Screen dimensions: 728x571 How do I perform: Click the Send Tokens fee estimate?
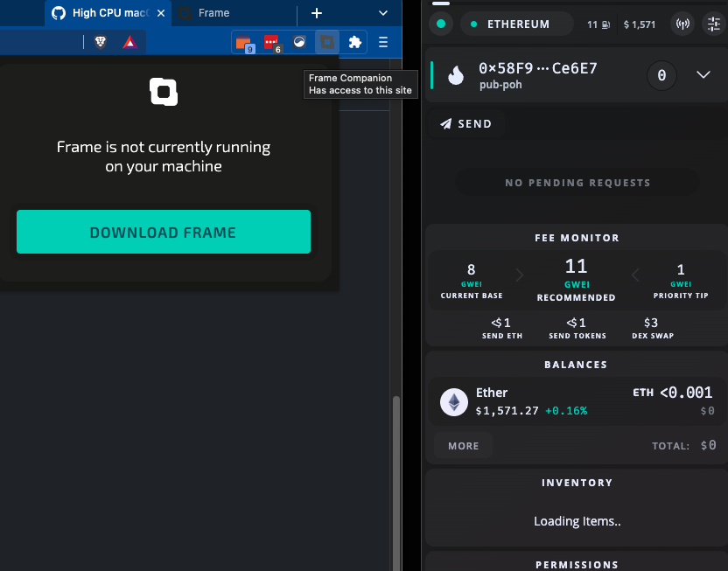pyautogui.click(x=577, y=328)
